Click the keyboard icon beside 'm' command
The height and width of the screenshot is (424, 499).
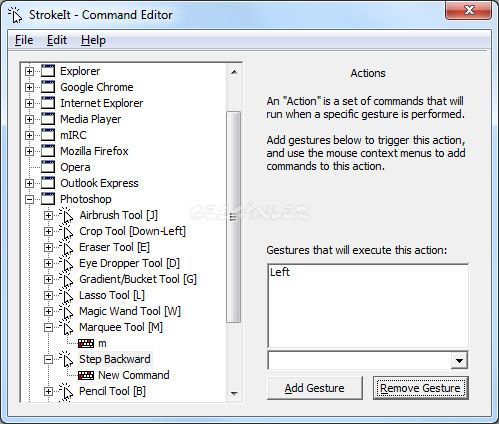coord(86,343)
